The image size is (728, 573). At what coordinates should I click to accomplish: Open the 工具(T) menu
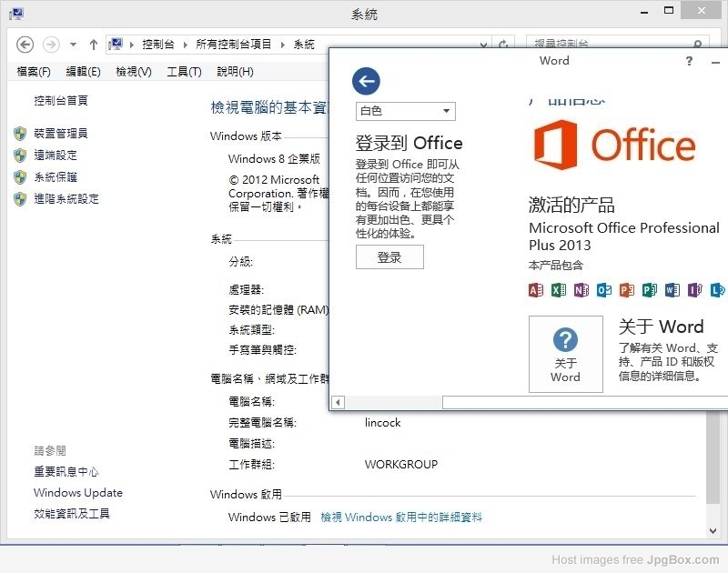184,72
